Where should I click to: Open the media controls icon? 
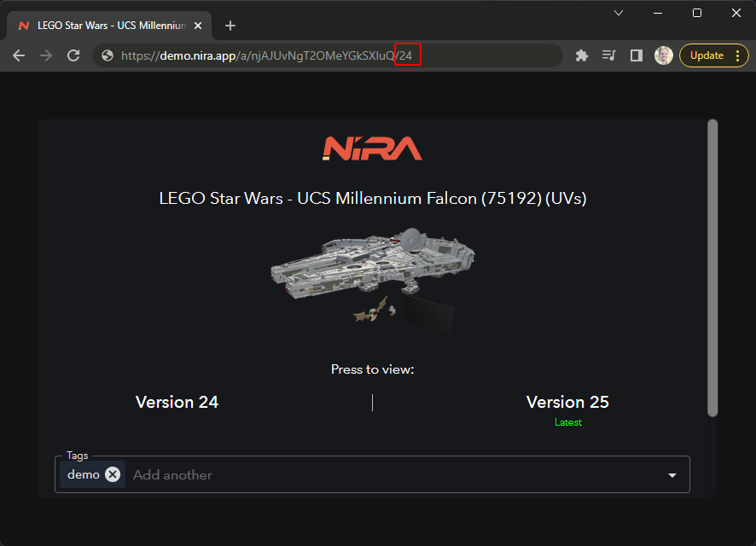point(609,56)
